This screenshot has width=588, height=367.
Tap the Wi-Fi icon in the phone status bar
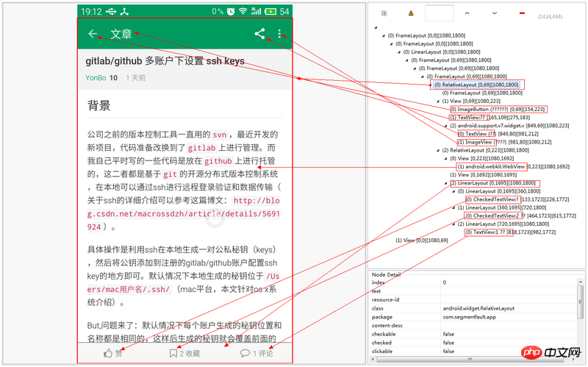(x=243, y=11)
